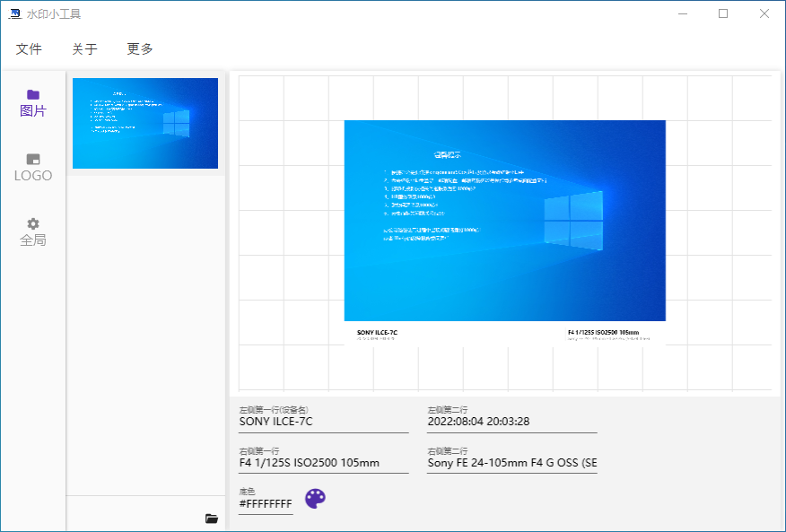Open the color palette picker icon
The width and height of the screenshot is (786, 532).
point(315,499)
